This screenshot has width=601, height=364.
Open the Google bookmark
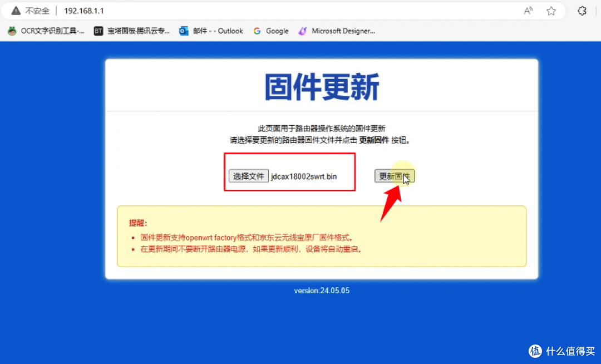click(x=271, y=31)
